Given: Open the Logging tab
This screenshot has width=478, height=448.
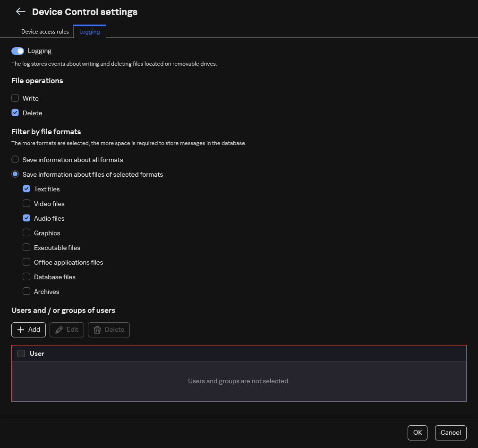Looking at the screenshot, I should click(89, 31).
